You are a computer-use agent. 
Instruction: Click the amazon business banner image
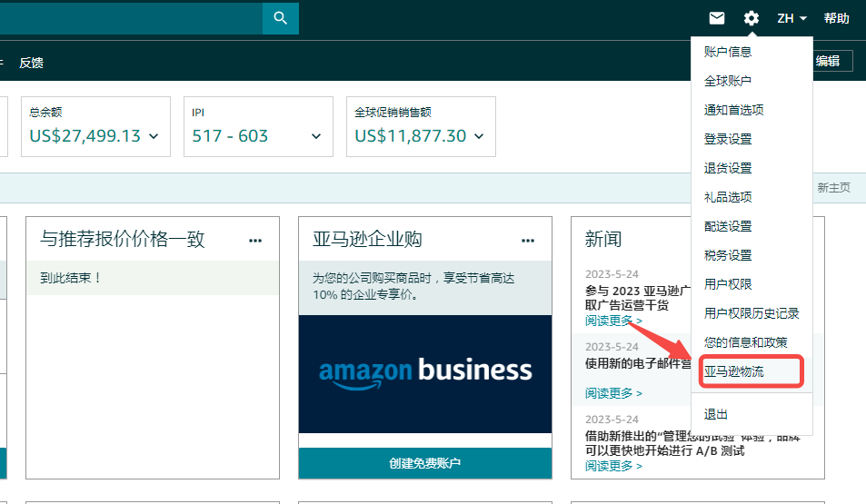[x=424, y=374]
